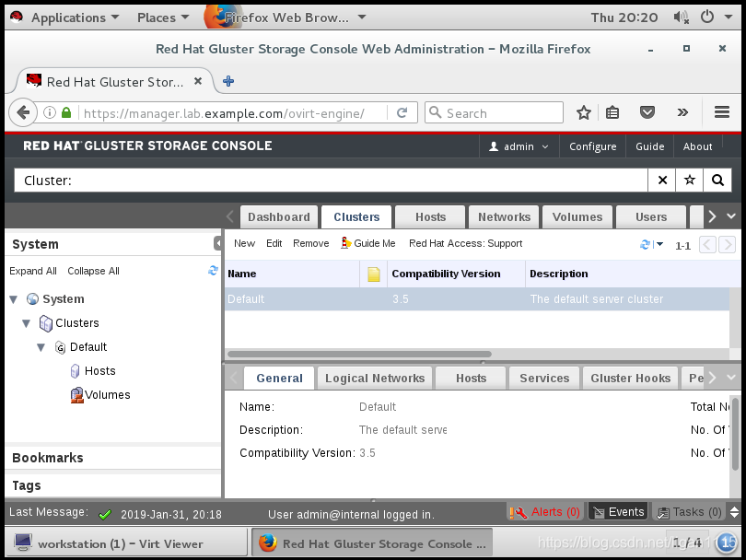The image size is (746, 560).
Task: Expand the bottom alerts panel arrows
Action: click(x=734, y=512)
